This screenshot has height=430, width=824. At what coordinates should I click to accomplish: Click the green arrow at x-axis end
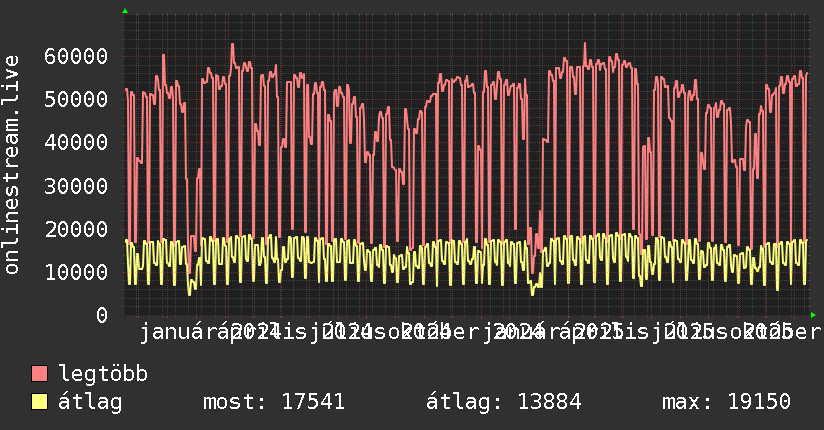click(813, 315)
